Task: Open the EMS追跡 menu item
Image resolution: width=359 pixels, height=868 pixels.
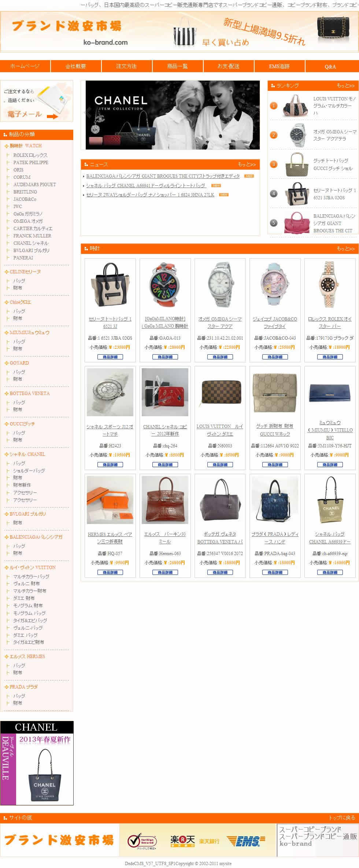Action: 279,66
